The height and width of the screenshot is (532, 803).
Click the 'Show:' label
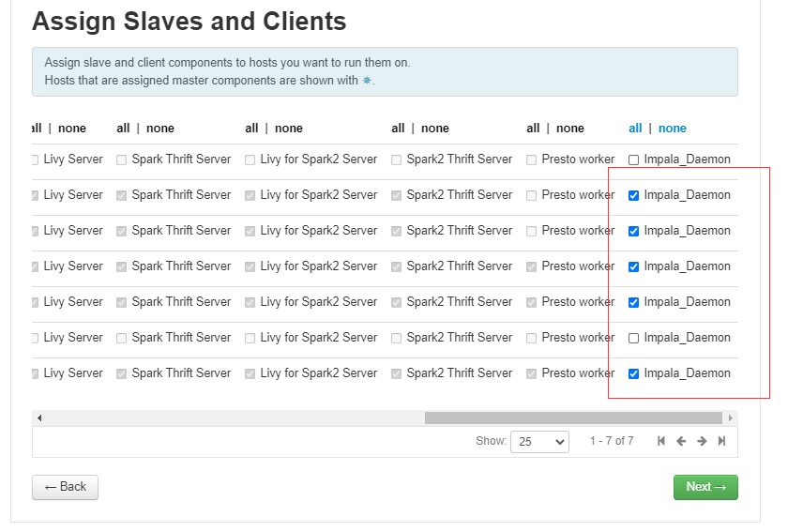(x=492, y=441)
